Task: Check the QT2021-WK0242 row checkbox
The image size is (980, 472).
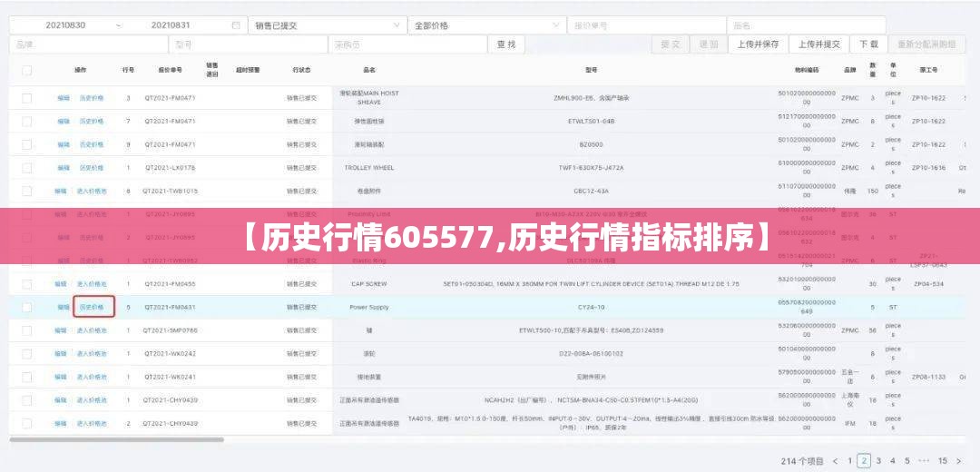Action: coord(27,353)
